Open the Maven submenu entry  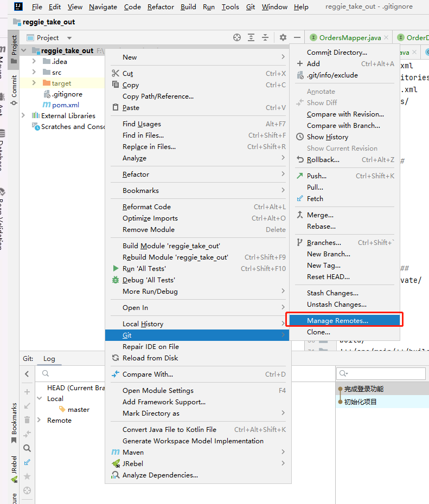(198, 453)
